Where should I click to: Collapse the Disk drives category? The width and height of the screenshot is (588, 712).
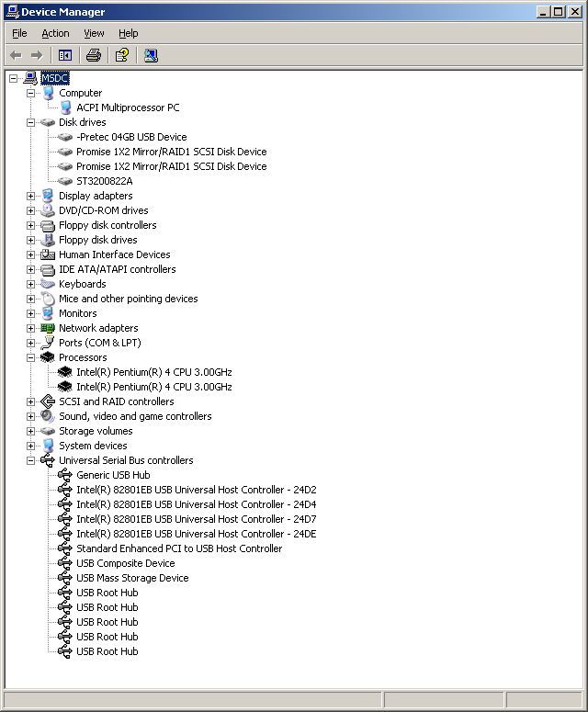click(x=30, y=122)
